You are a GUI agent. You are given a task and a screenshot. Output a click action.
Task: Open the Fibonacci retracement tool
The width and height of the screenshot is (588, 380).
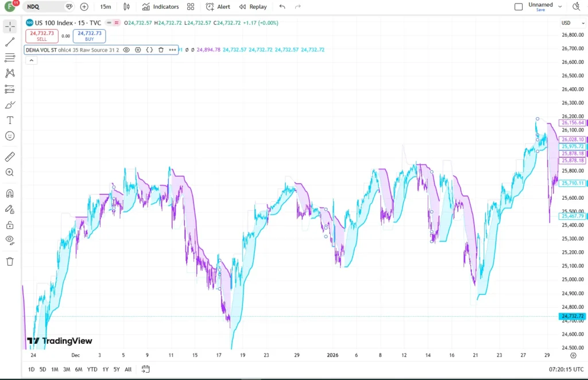tap(10, 57)
